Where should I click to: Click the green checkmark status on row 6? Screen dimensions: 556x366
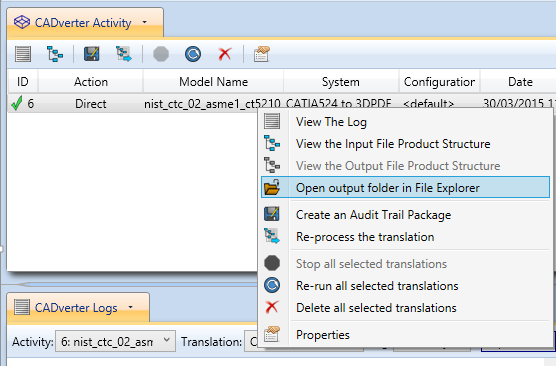coord(17,103)
